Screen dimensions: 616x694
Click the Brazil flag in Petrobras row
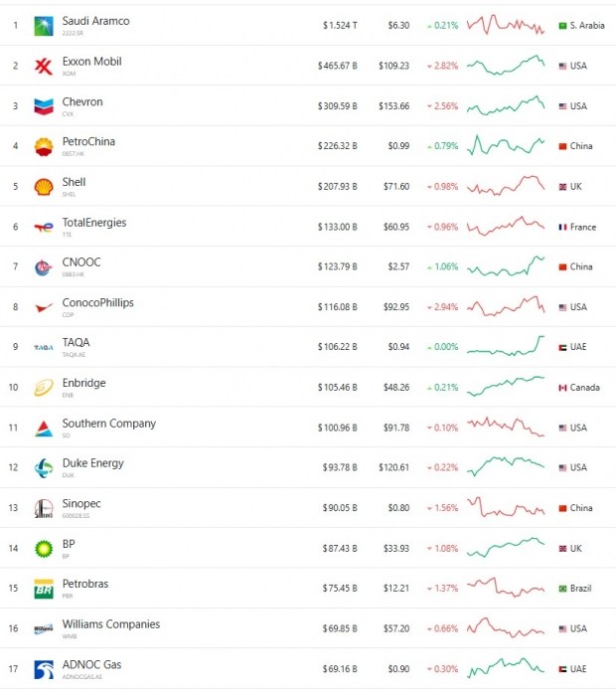(x=563, y=589)
